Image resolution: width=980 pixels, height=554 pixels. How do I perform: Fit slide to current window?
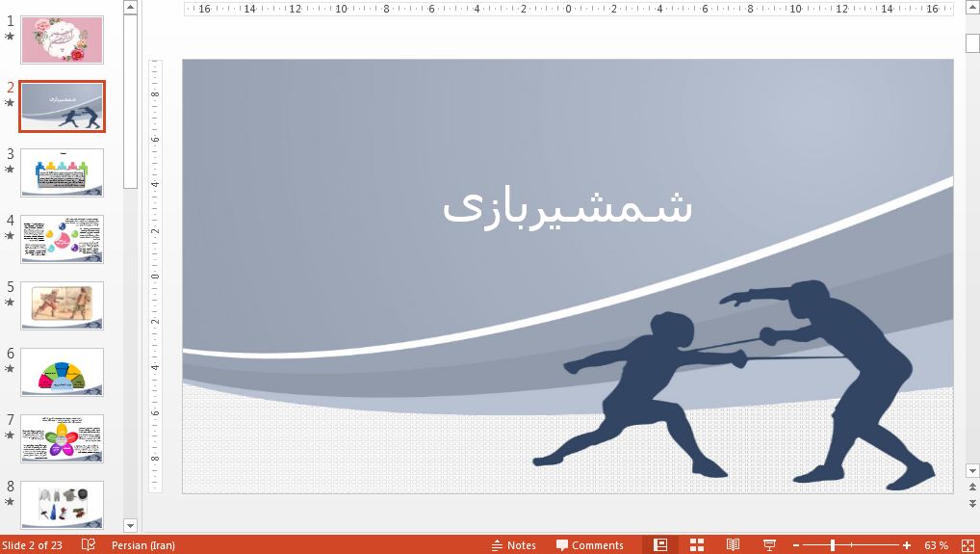tap(967, 545)
